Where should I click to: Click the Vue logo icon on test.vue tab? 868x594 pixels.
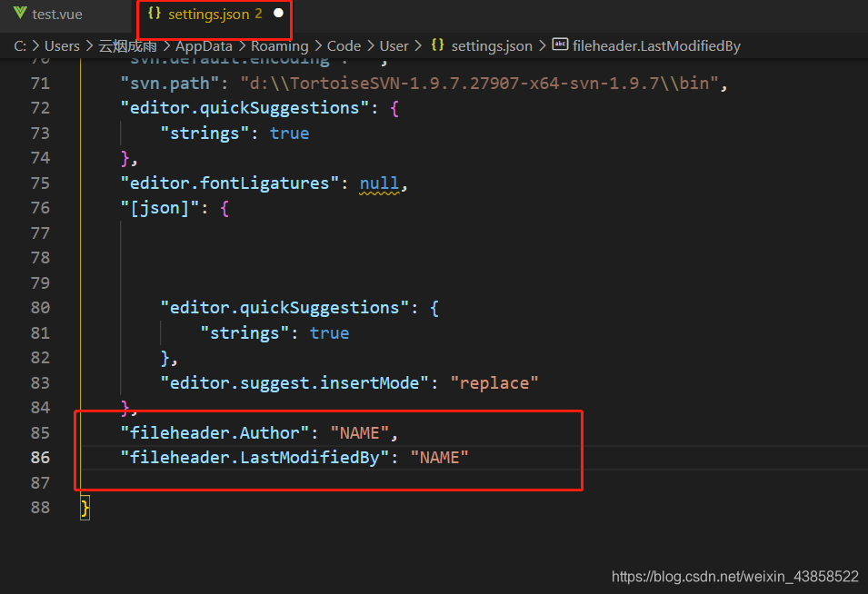[x=18, y=14]
